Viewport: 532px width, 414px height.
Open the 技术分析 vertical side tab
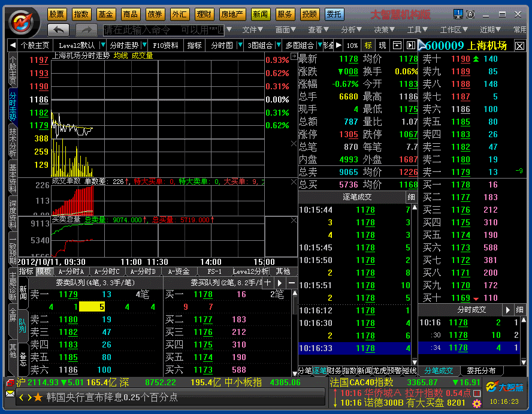[13, 142]
